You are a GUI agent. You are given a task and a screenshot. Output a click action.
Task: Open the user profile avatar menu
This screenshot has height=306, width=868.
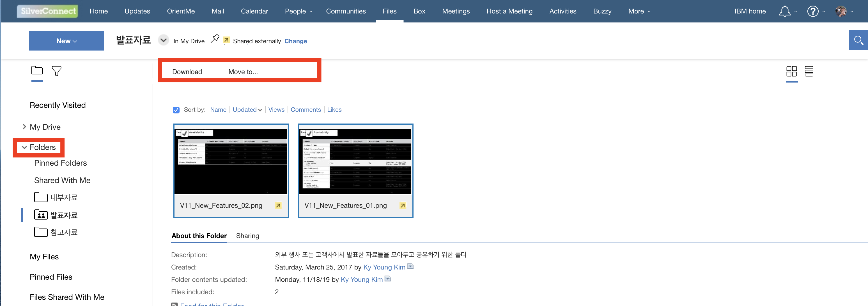point(841,11)
